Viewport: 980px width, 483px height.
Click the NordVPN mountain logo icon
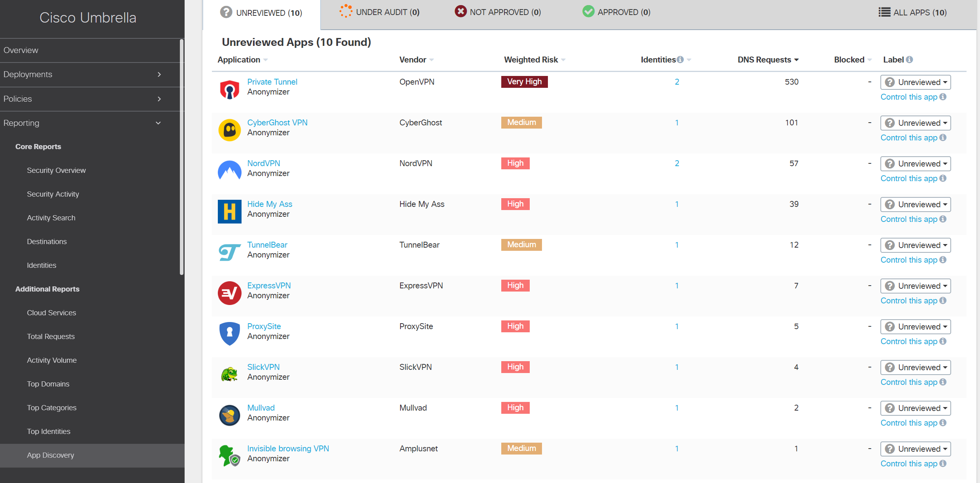coord(229,171)
